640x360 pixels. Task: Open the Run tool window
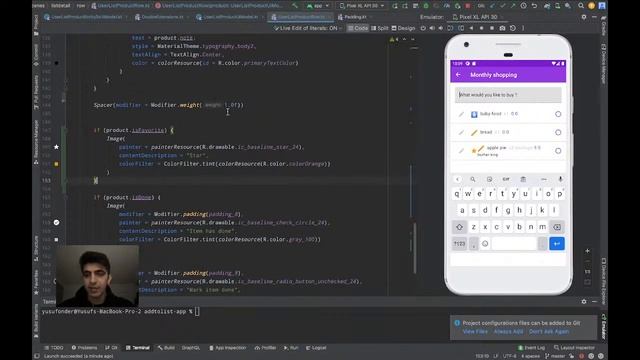(291, 348)
